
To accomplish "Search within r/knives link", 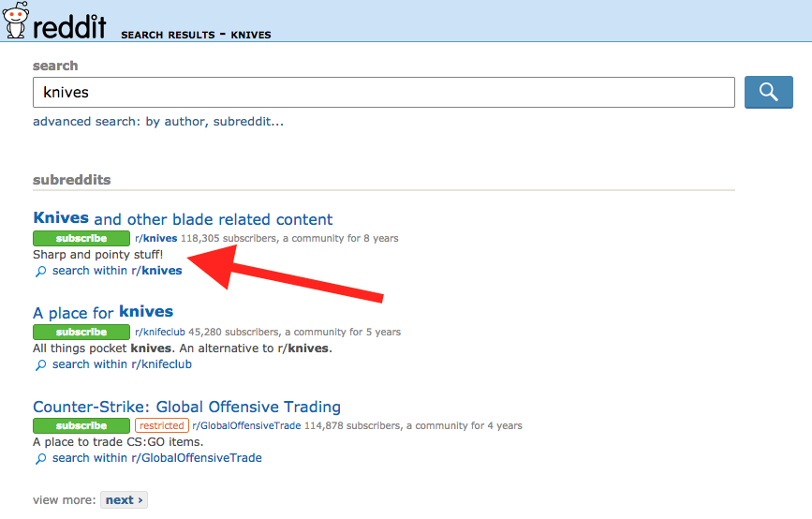I will point(117,271).
